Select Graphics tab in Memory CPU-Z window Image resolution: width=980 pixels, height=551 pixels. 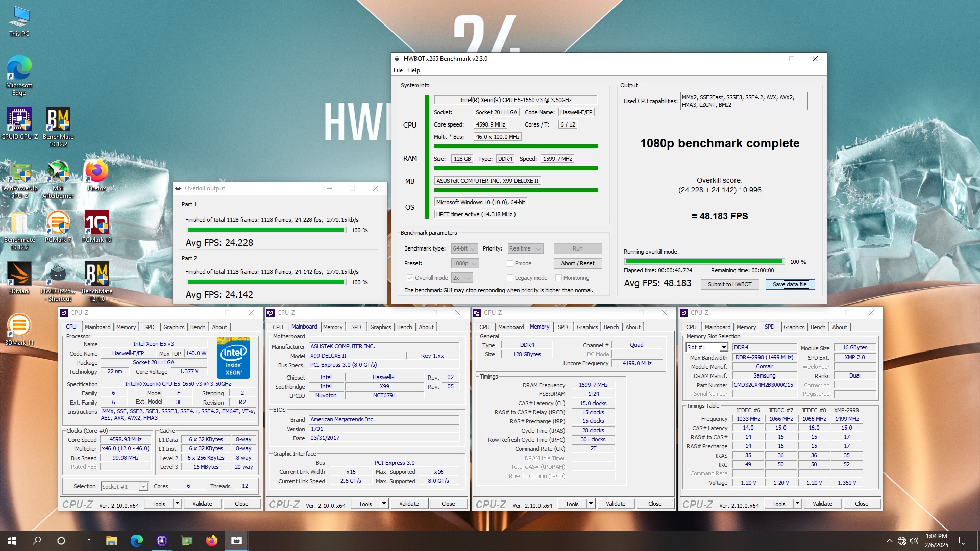tap(587, 327)
